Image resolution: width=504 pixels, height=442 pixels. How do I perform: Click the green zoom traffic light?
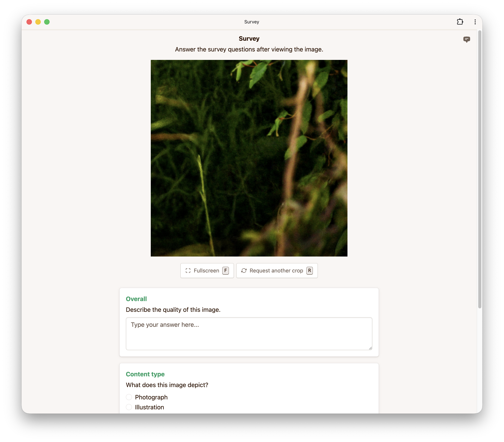47,22
